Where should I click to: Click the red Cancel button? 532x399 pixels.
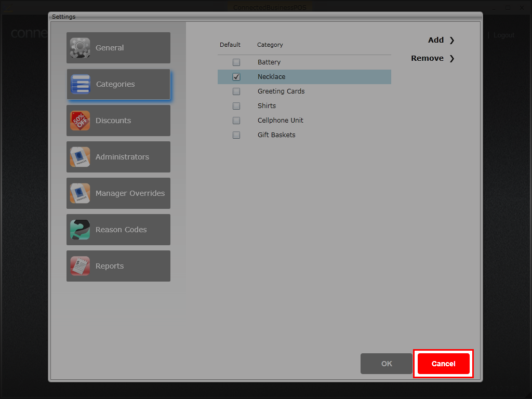pyautogui.click(x=443, y=364)
